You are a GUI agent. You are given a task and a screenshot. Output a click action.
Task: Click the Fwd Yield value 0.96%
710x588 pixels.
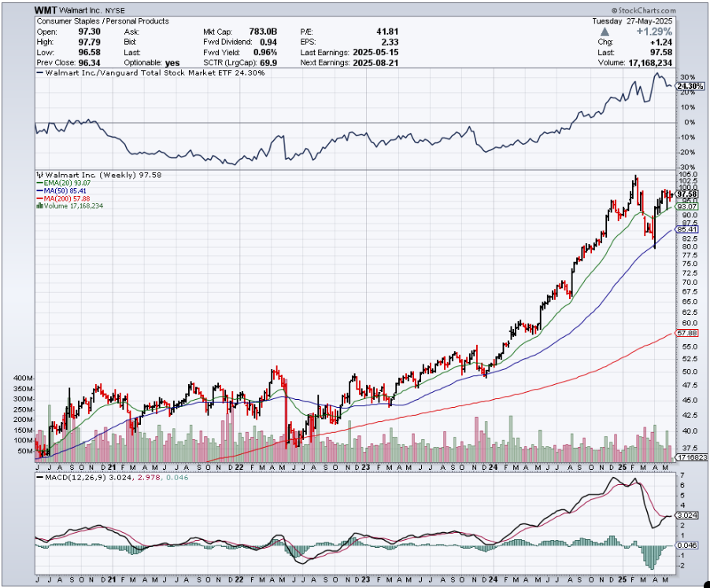[x=265, y=53]
